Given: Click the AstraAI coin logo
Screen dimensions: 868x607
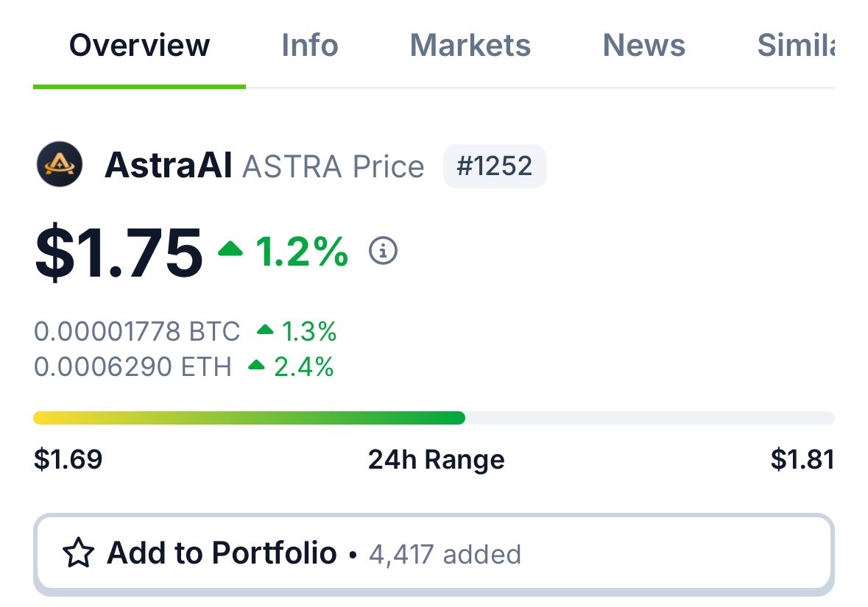Looking at the screenshot, I should 59,165.
